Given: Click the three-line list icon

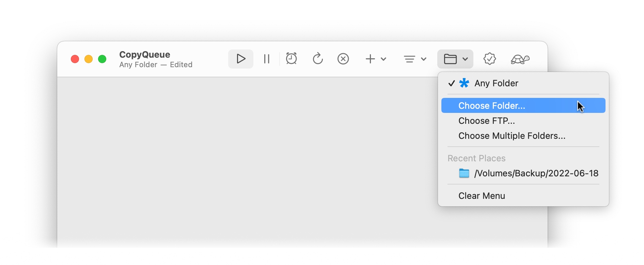Looking at the screenshot, I should pyautogui.click(x=409, y=59).
